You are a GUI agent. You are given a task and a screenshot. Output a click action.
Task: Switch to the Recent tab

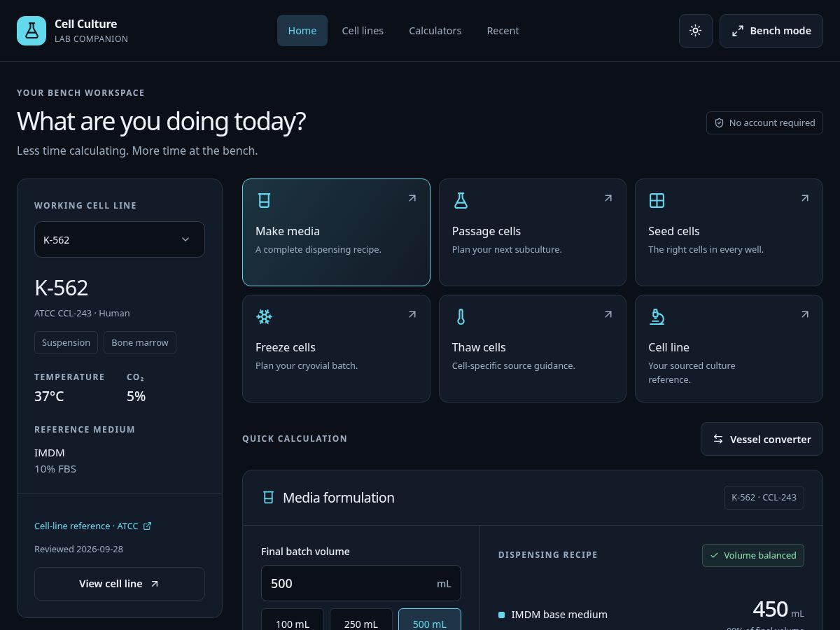(x=503, y=31)
